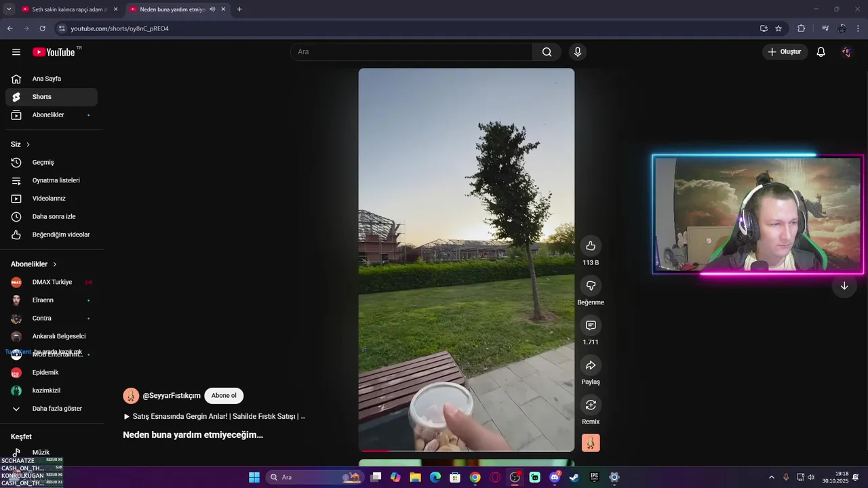Viewport: 868px width, 488px height.
Task: Open Chrome profile avatar in toolbar
Action: 842,28
